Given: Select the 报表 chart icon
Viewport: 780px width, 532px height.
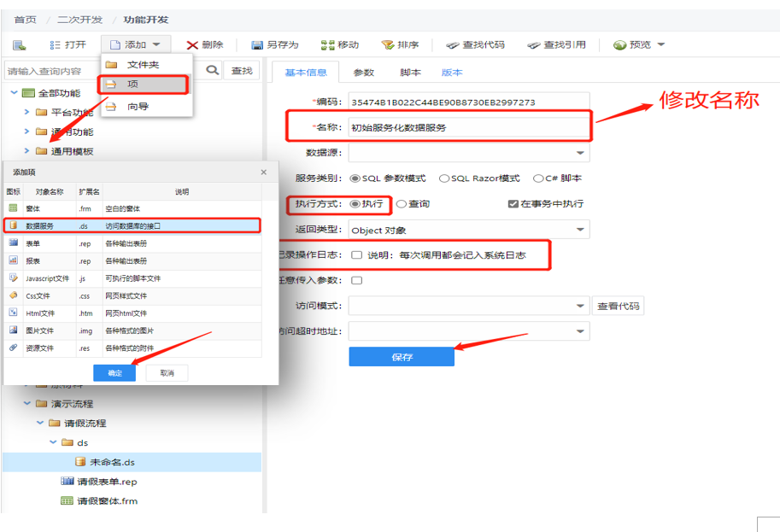Looking at the screenshot, I should [x=14, y=260].
